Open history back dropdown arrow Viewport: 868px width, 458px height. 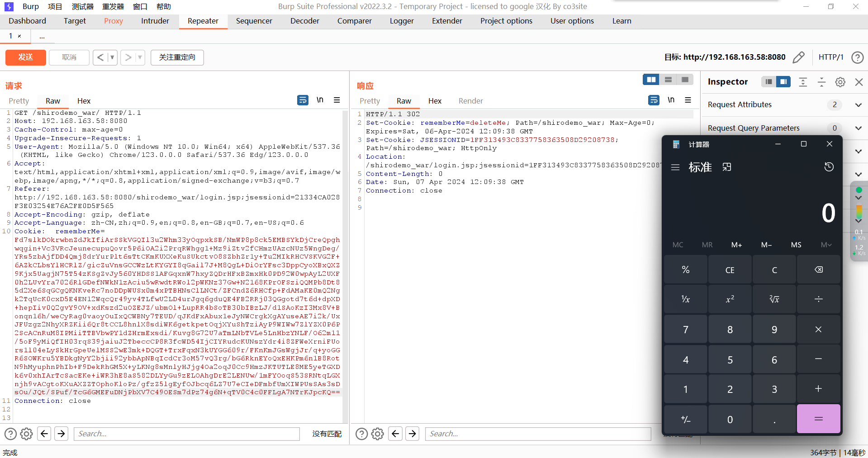point(112,57)
